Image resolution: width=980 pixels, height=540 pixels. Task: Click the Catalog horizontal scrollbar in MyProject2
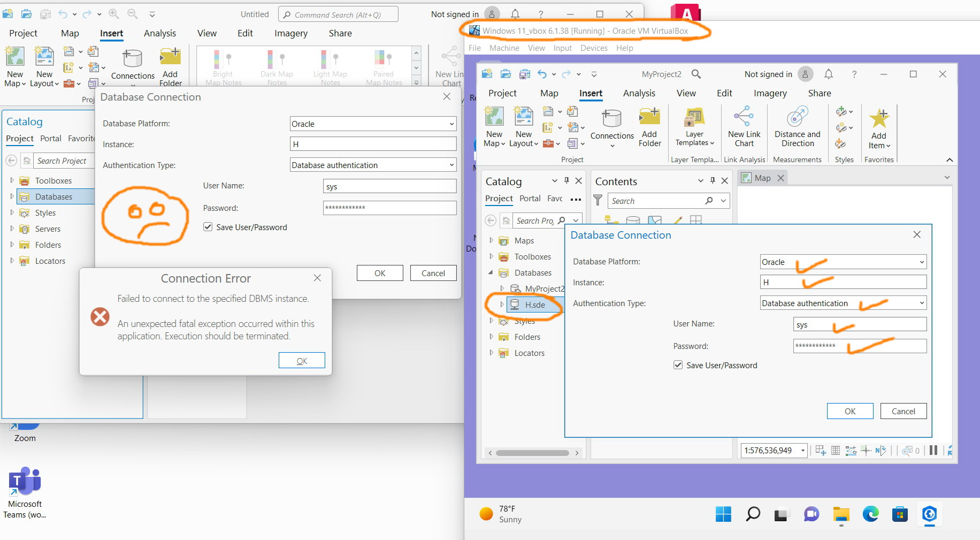[533, 453]
